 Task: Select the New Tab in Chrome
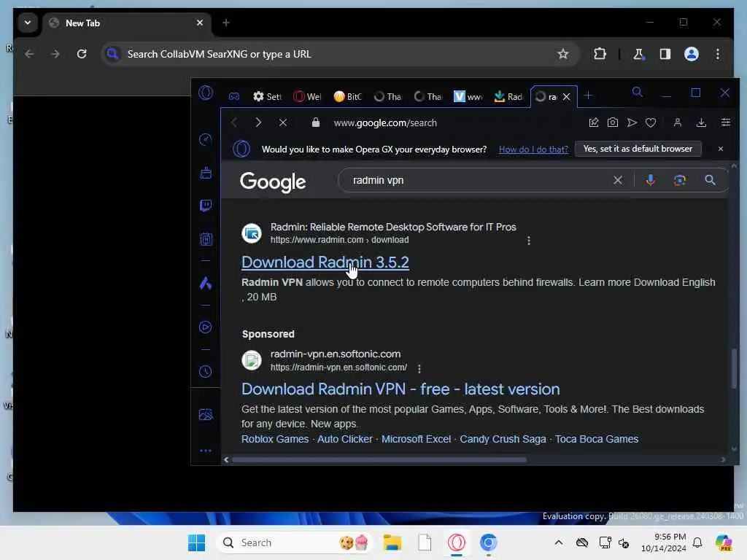click(x=125, y=23)
